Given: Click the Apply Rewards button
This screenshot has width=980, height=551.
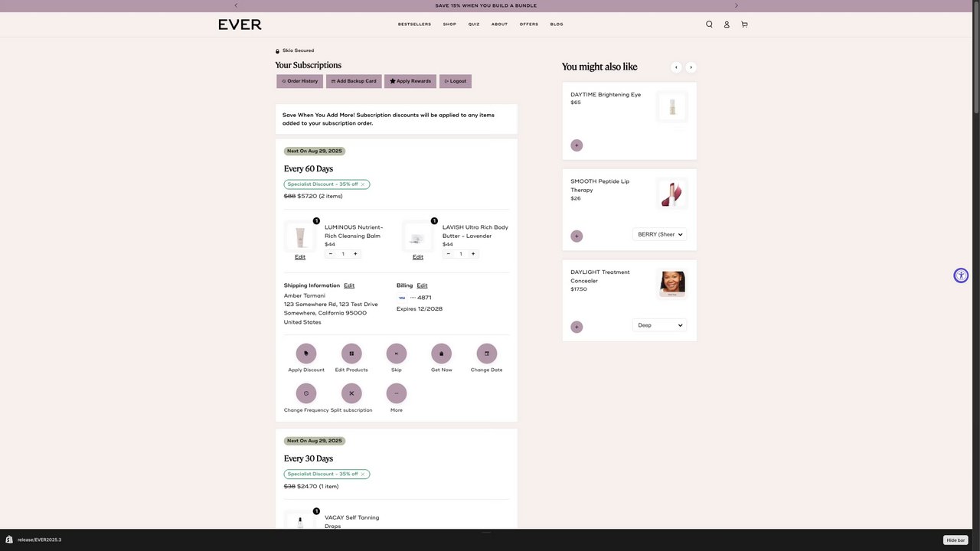Looking at the screenshot, I should click(x=410, y=81).
